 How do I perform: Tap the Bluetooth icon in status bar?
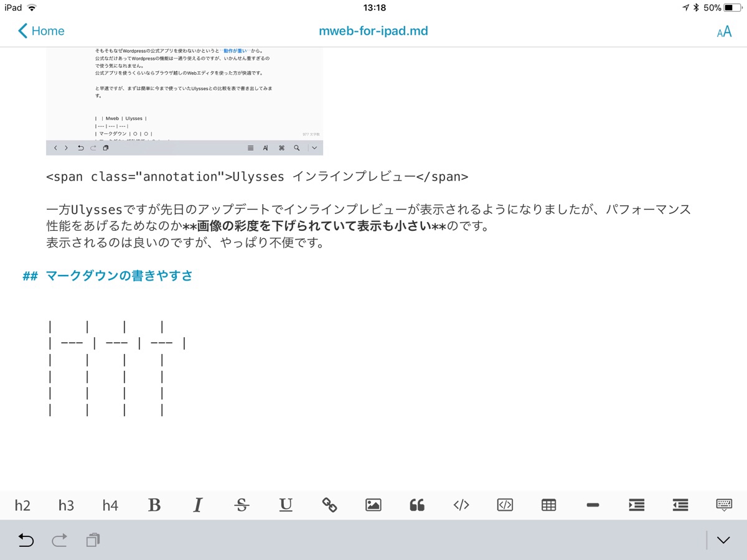click(696, 7)
